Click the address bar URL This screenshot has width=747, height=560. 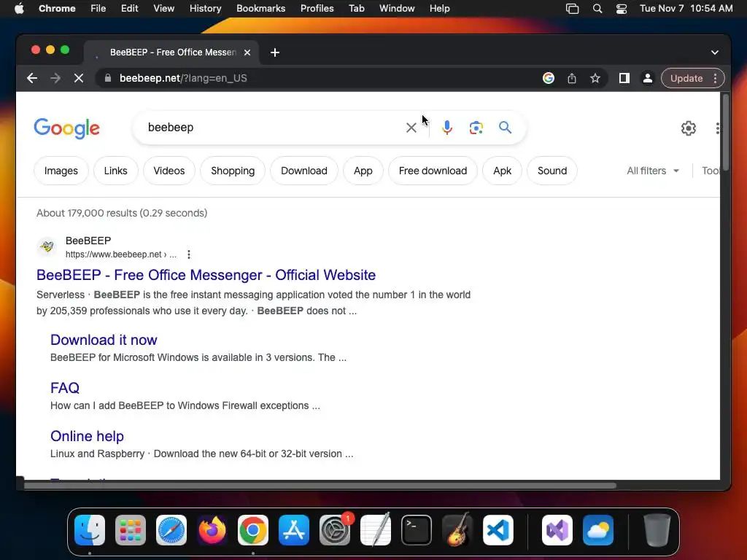point(183,78)
